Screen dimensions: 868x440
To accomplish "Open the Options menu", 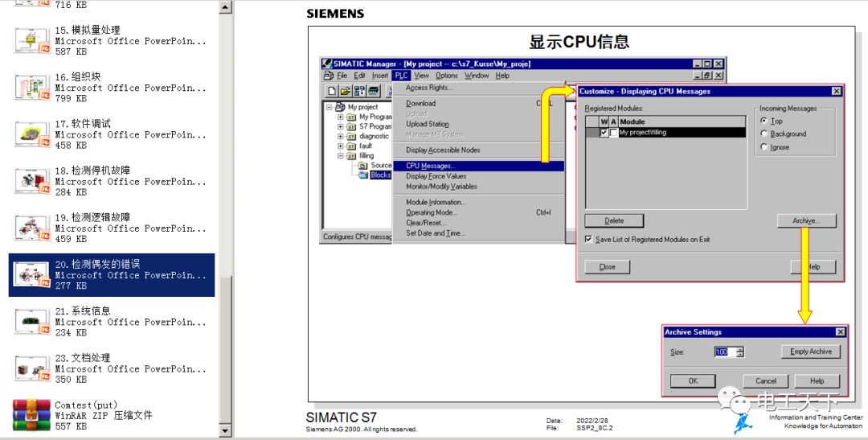I will (x=447, y=76).
